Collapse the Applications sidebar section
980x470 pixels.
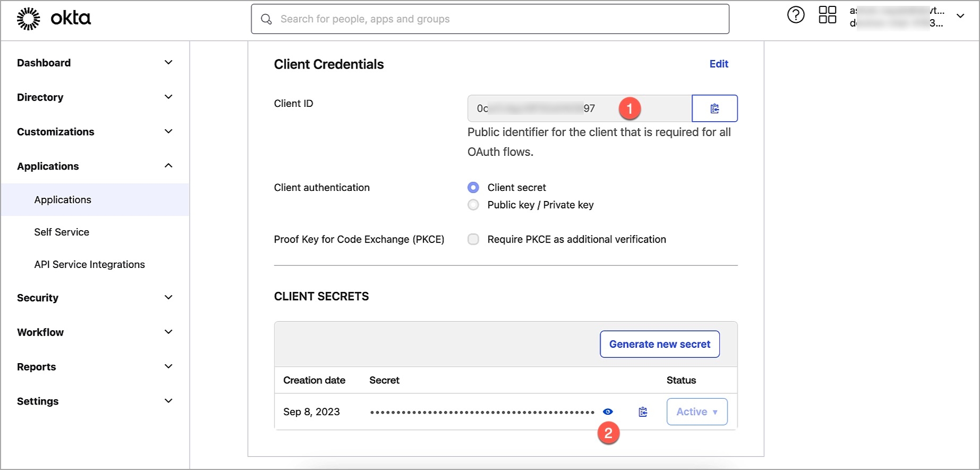coord(168,166)
